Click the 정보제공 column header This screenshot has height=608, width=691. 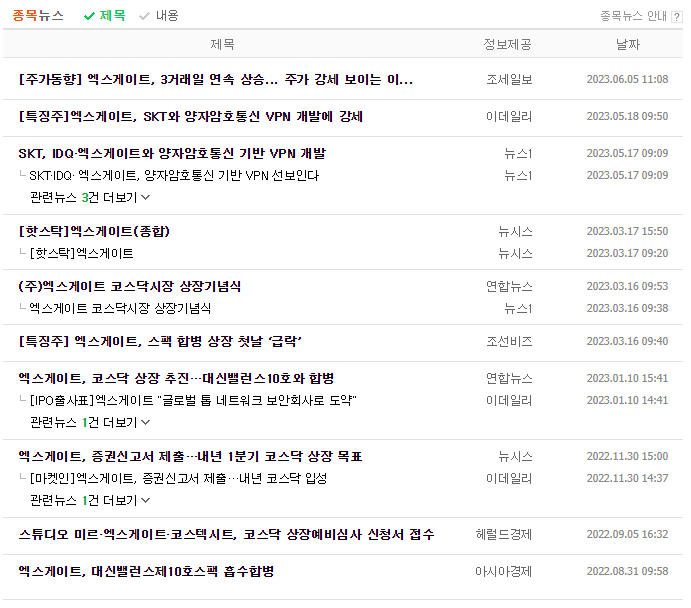pos(507,44)
